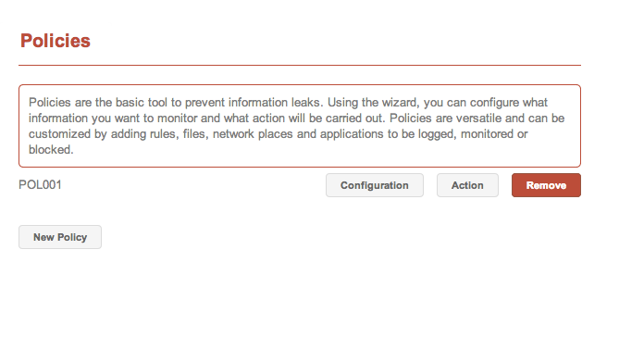644x337 pixels.
Task: Click the red Remove button
Action: (x=546, y=185)
